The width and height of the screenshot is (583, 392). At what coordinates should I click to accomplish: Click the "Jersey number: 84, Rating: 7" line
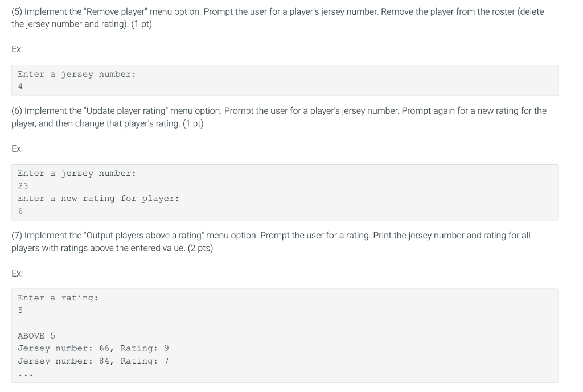pyautogui.click(x=93, y=361)
